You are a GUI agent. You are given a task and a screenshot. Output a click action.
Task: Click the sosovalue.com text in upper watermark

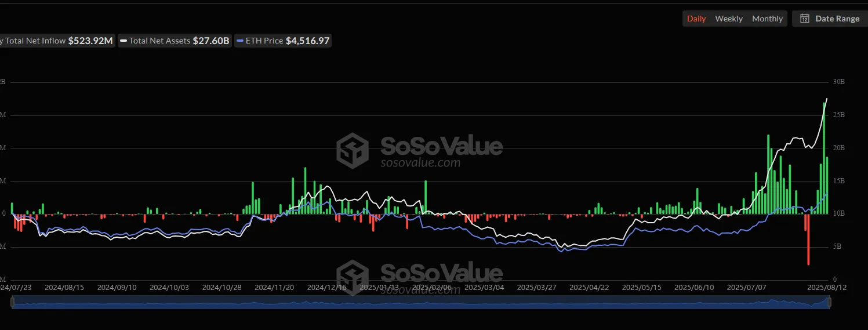(x=420, y=162)
